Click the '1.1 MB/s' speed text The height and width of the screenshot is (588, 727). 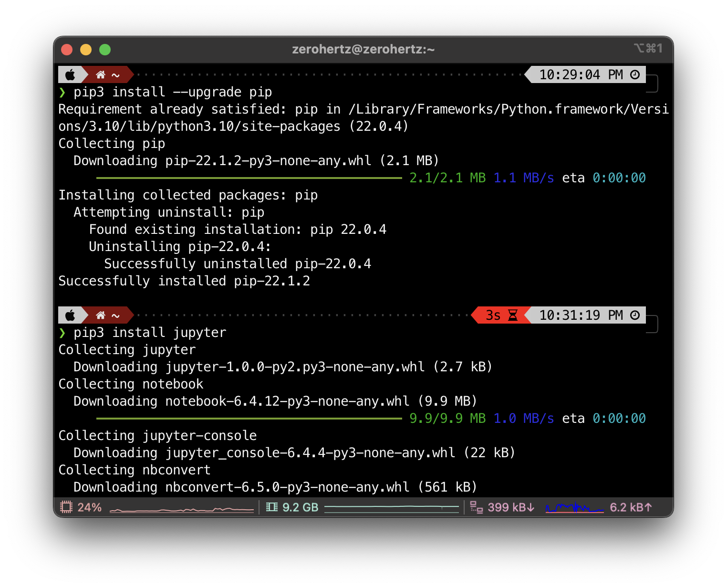coord(524,178)
